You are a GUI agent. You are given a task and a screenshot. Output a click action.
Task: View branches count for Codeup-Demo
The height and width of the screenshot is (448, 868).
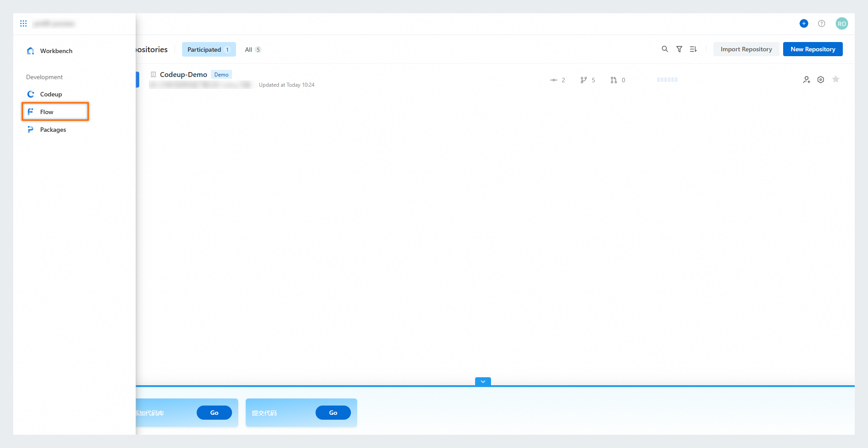coord(588,80)
